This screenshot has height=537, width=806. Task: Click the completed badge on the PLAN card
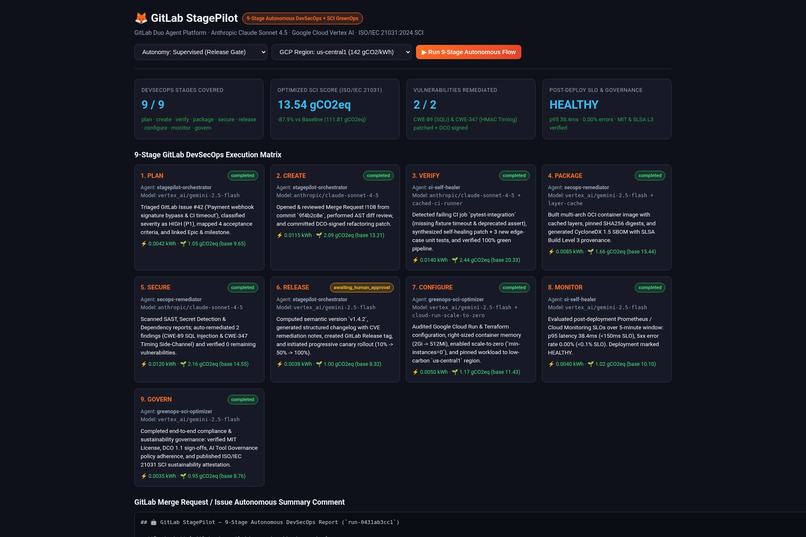(x=243, y=176)
